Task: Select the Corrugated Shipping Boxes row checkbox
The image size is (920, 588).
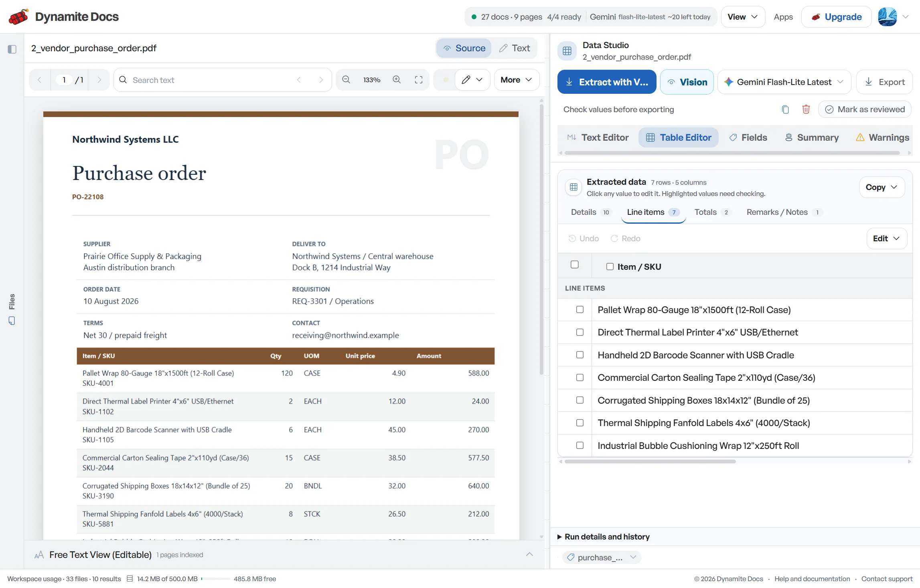Action: coord(580,400)
